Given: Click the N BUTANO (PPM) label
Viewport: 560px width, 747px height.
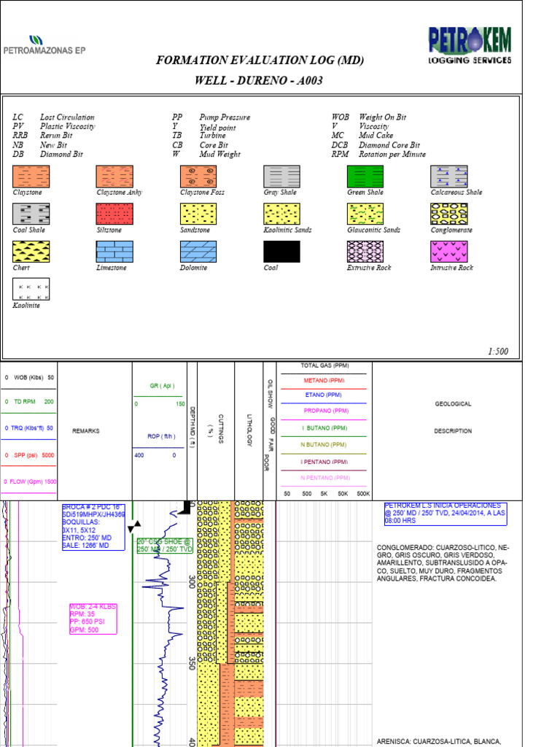Looking at the screenshot, I should point(323,444).
